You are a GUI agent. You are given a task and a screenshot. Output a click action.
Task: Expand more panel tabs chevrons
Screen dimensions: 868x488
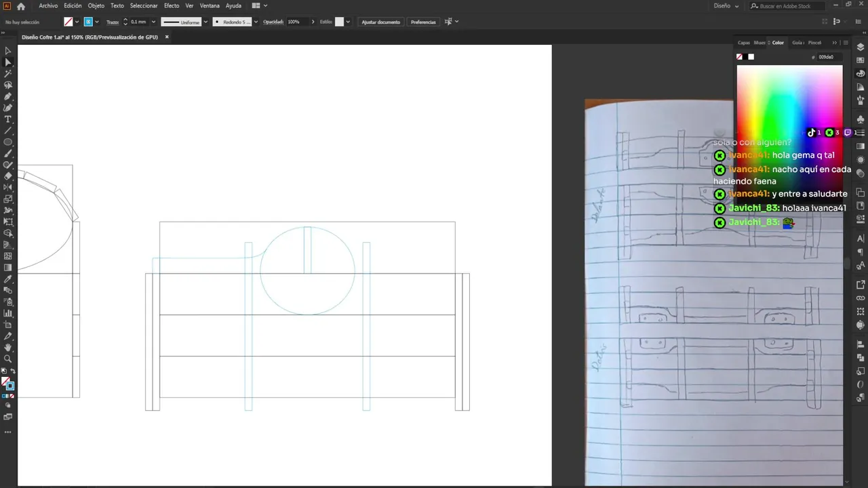(x=835, y=43)
